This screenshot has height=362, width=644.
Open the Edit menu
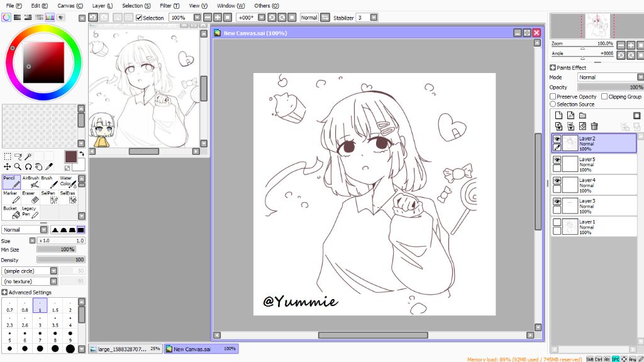click(40, 6)
